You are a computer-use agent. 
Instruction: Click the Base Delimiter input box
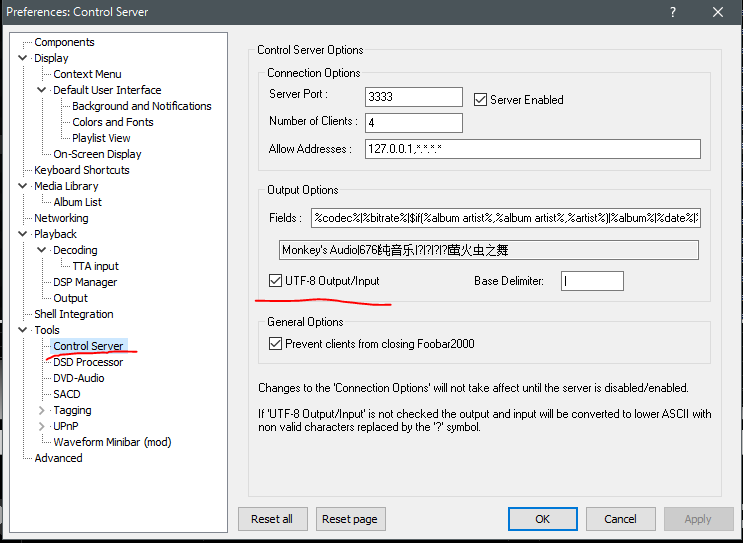pyautogui.click(x=592, y=281)
